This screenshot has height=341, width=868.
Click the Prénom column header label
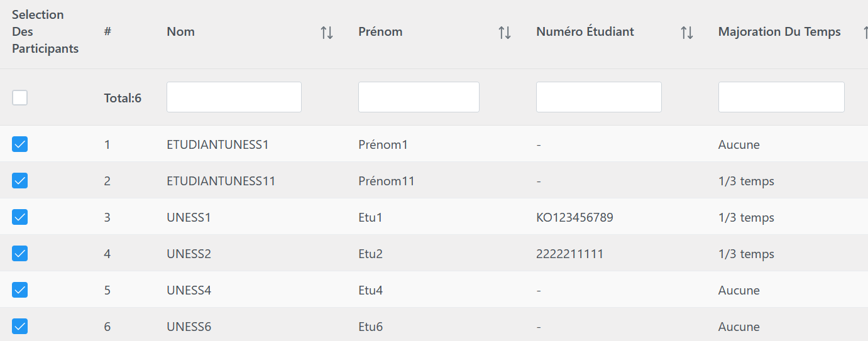pyautogui.click(x=380, y=32)
